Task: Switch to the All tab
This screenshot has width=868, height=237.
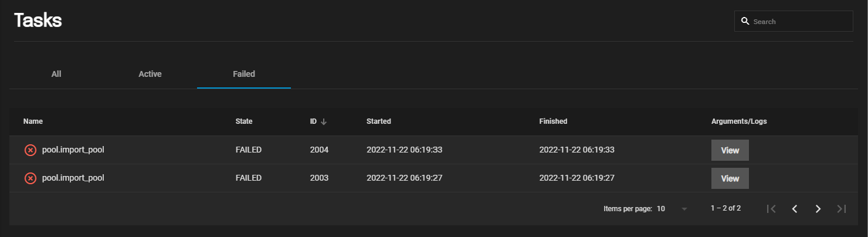Action: click(x=56, y=74)
